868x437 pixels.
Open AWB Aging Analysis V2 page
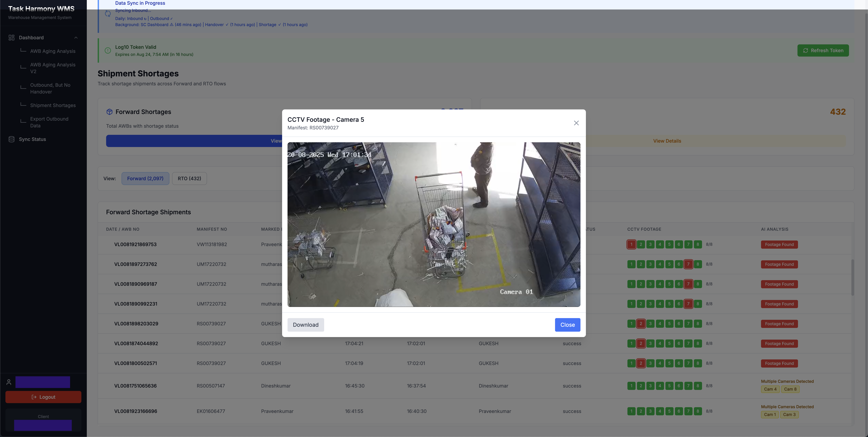click(x=53, y=68)
